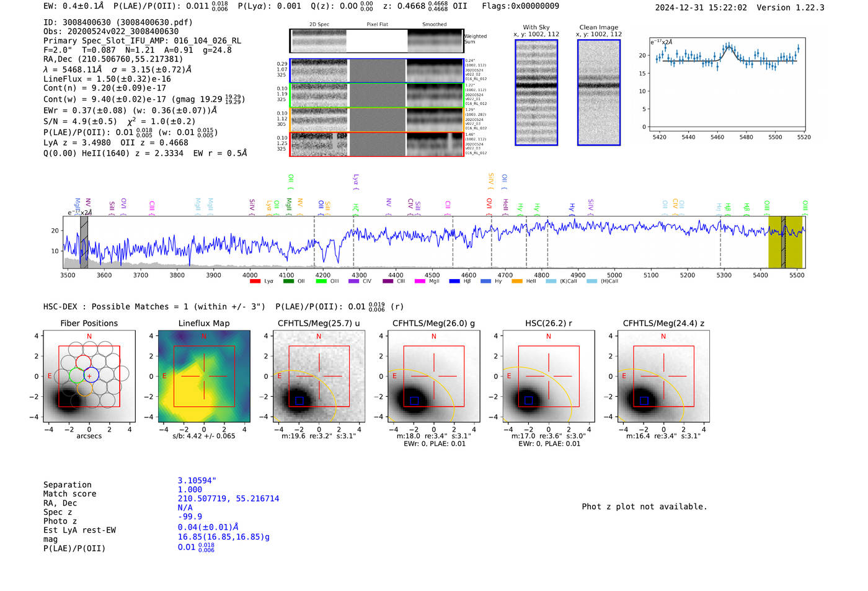Click the gray hatched band near 3550Å
This screenshot has height=591, width=868.
84,242
